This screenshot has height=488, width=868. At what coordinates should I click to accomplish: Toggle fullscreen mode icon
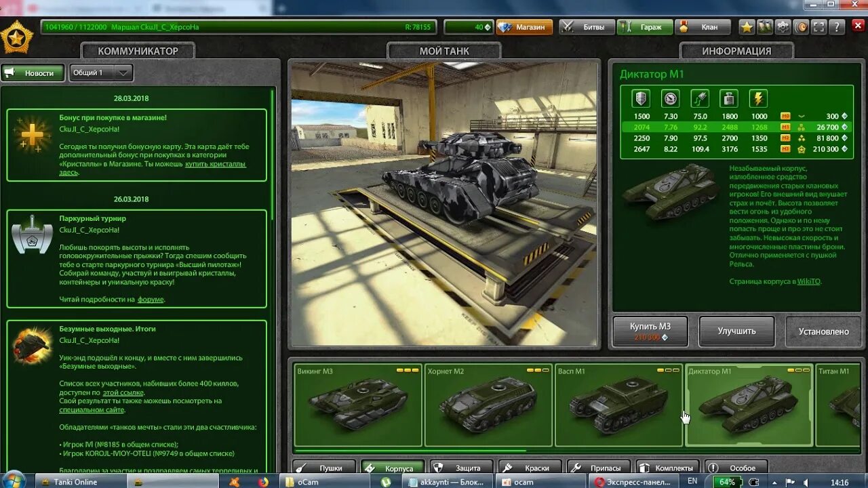click(819, 27)
